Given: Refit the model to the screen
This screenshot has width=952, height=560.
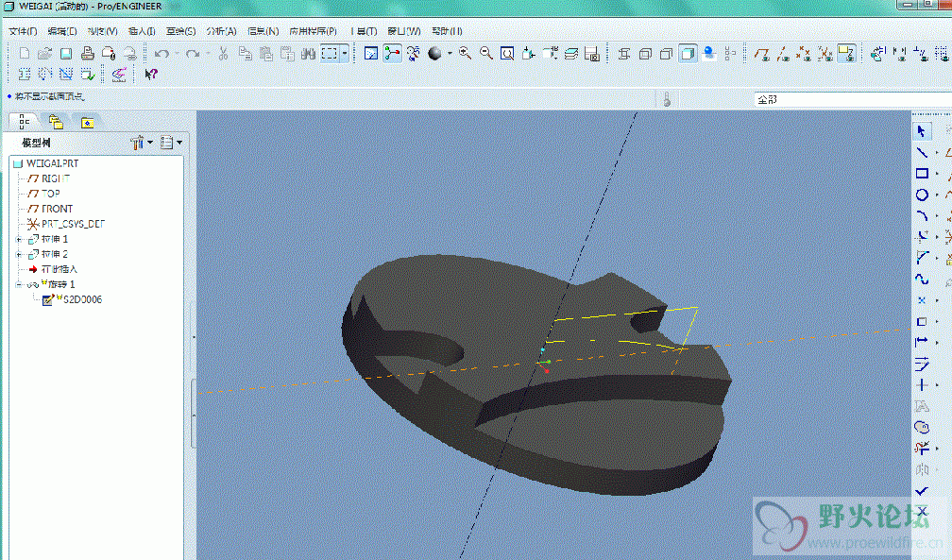Looking at the screenshot, I should 507,54.
